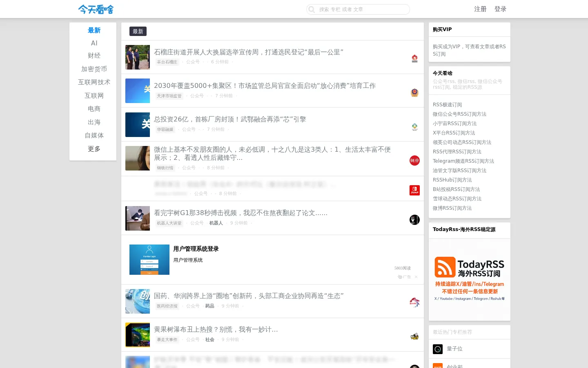This screenshot has height=368, width=588.
Task: Open the 用户管理系统登录 ad image
Action: point(149,260)
